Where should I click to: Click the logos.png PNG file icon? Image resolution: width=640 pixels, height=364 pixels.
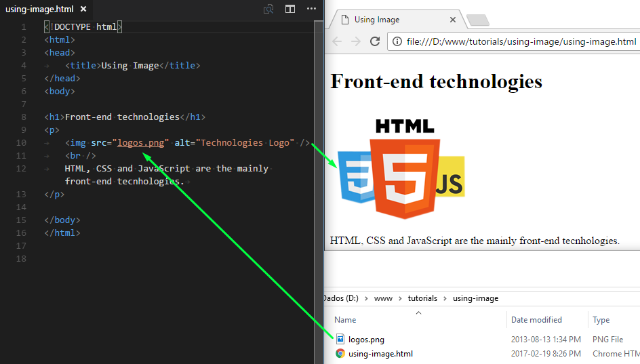point(340,339)
